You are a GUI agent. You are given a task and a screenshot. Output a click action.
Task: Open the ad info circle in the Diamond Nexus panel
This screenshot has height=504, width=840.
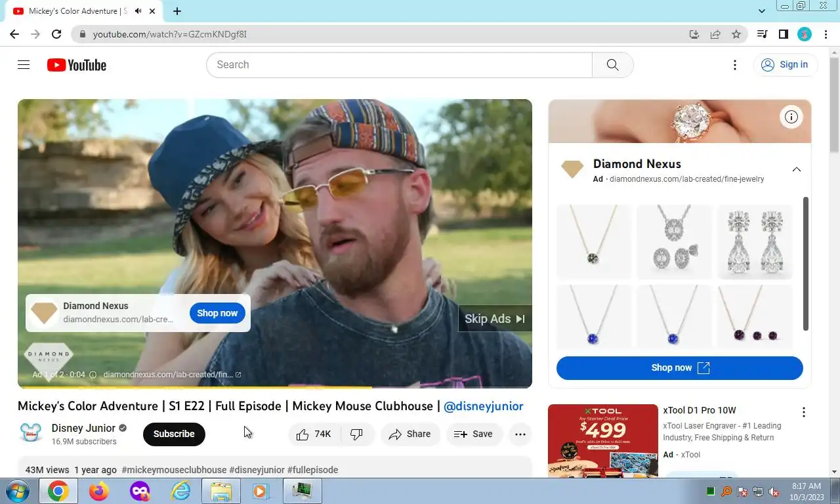(791, 117)
